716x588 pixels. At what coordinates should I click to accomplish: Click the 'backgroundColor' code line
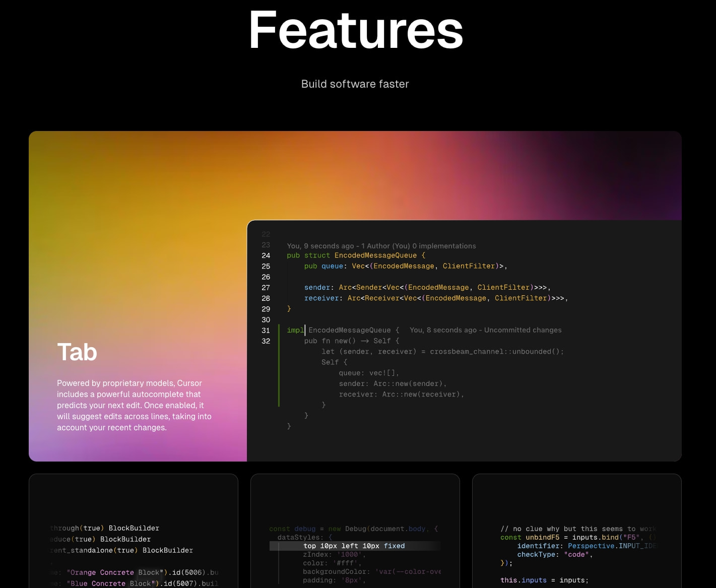coord(372,571)
